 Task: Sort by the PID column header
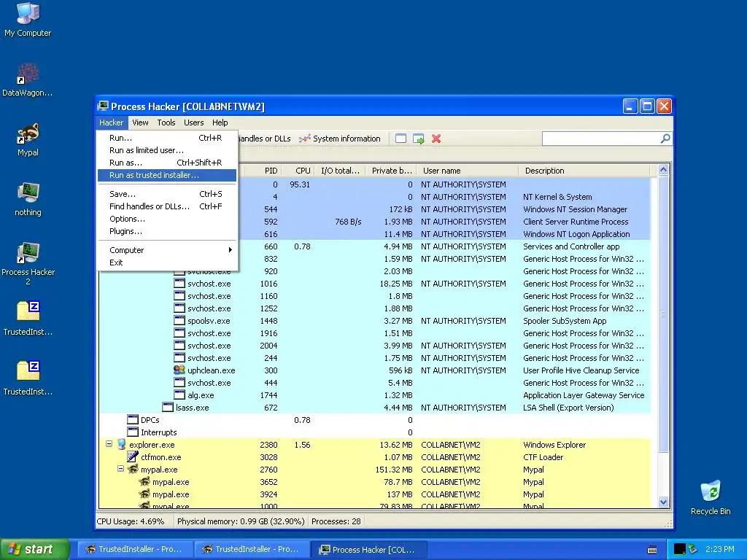pyautogui.click(x=263, y=171)
